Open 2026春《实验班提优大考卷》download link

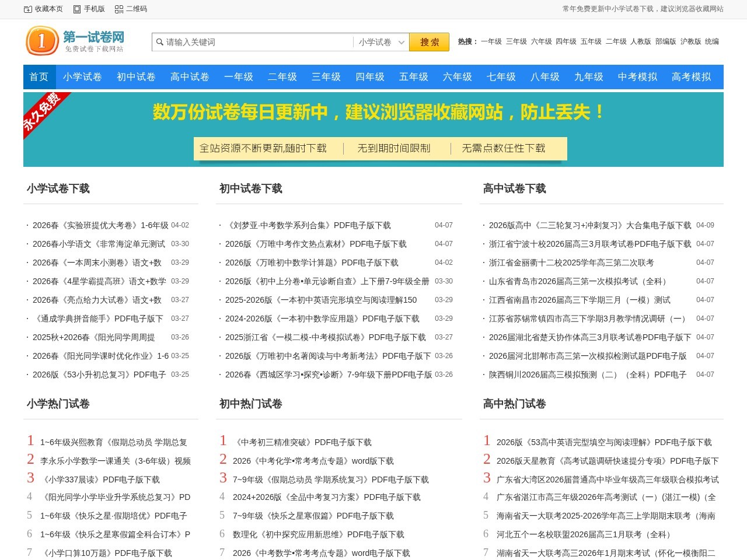(x=99, y=225)
